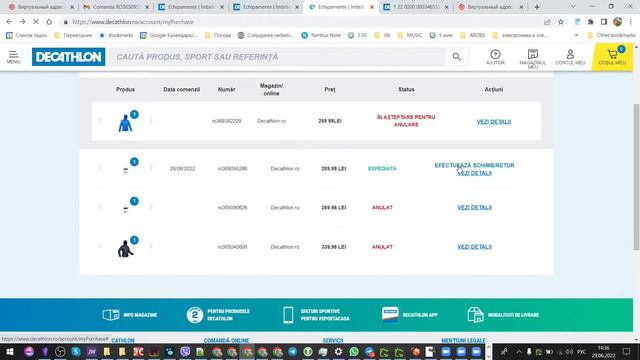Go back in browser history
The height and width of the screenshot is (360, 640).
(x=9, y=22)
